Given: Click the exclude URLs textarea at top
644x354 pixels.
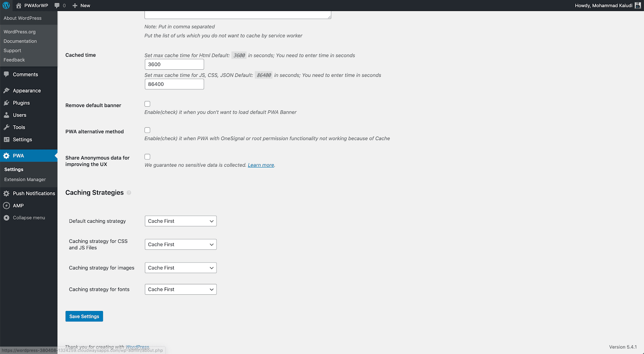Looking at the screenshot, I should [238, 15].
